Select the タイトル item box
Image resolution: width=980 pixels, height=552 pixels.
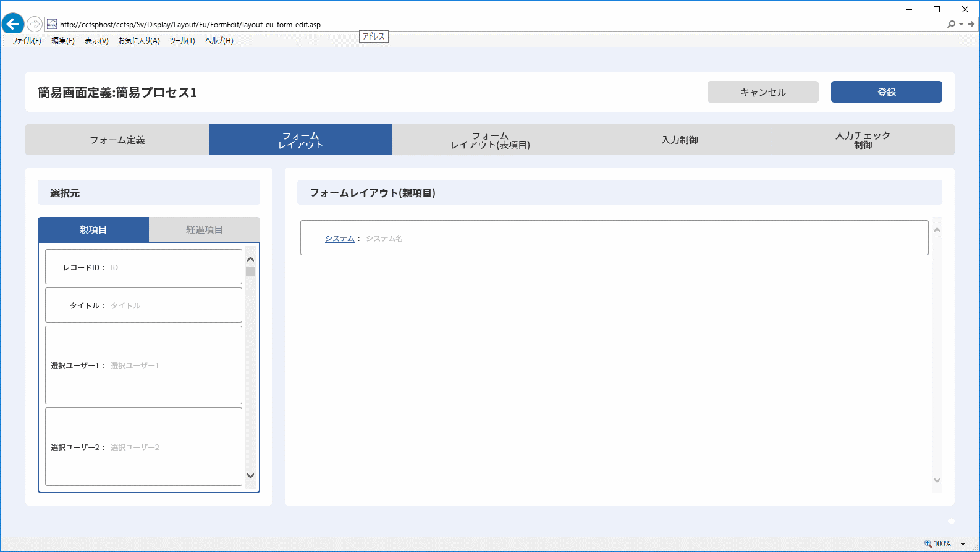pyautogui.click(x=143, y=305)
